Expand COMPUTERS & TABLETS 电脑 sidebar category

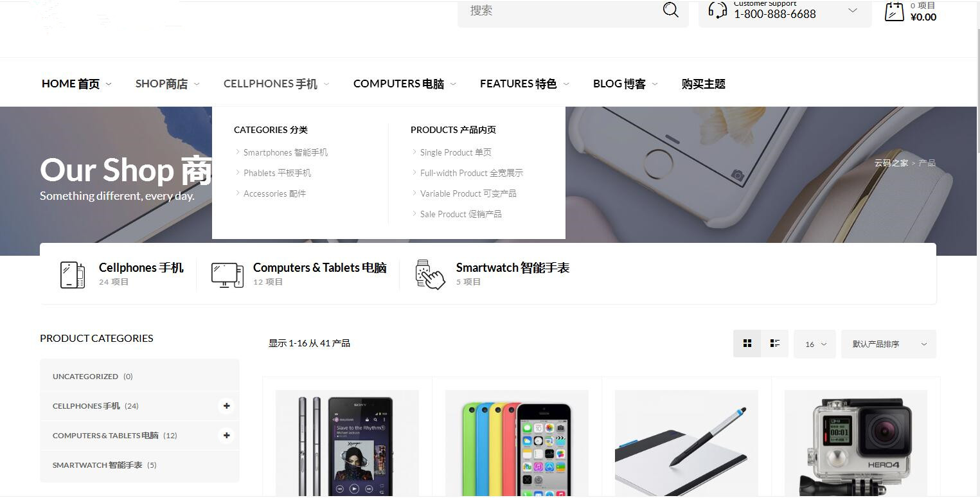[x=226, y=435]
